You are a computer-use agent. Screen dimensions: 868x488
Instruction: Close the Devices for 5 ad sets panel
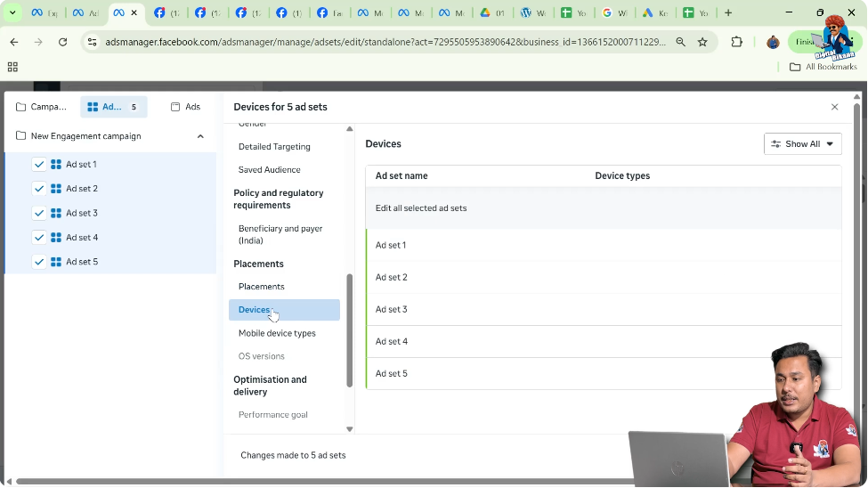click(x=835, y=107)
